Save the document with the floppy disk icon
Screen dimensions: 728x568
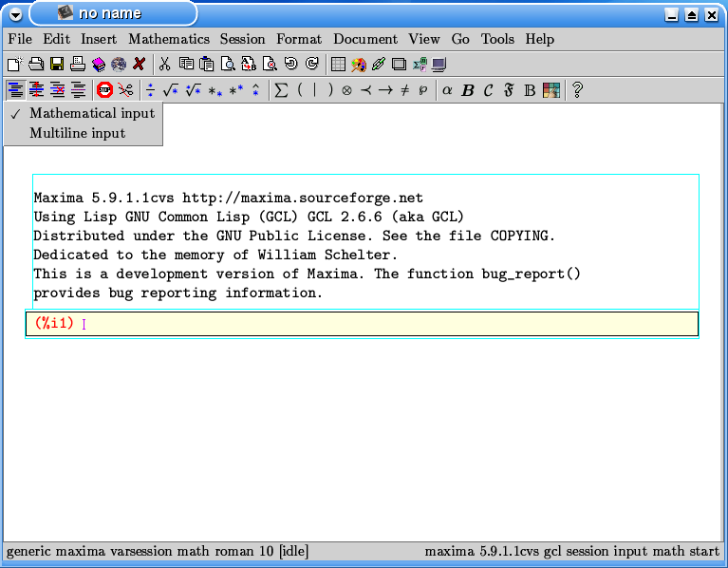pyautogui.click(x=57, y=64)
